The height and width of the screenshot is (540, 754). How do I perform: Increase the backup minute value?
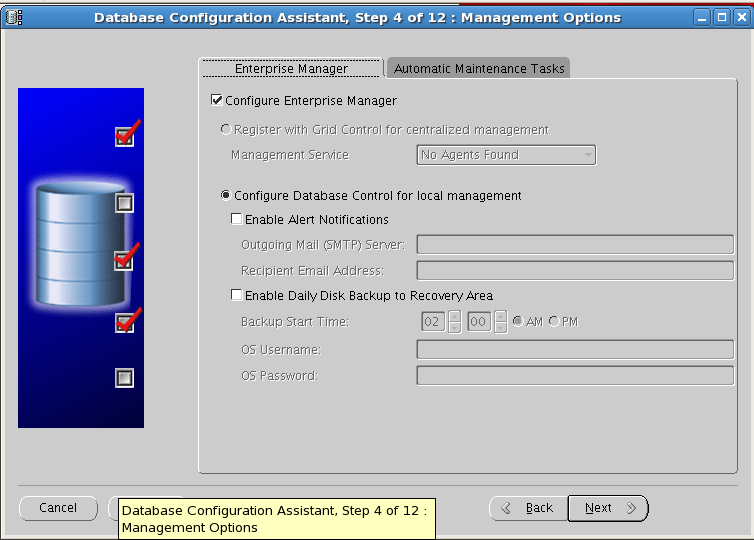pyautogui.click(x=501, y=316)
